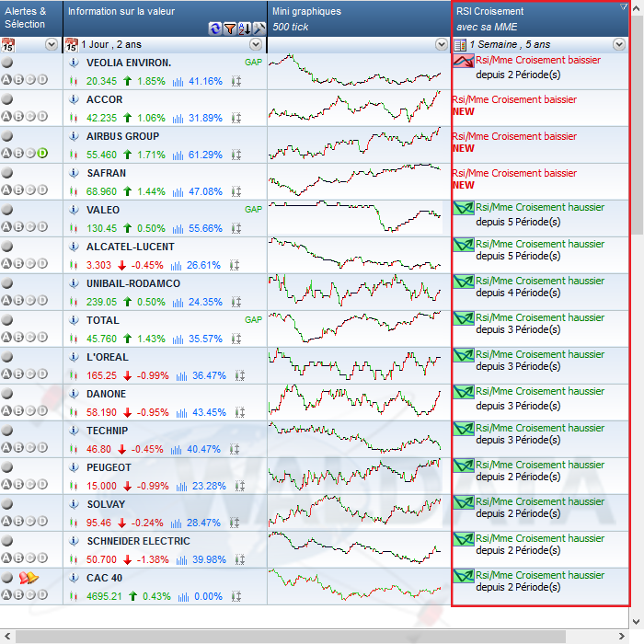
Task: Open the ACCOR mini chart
Action: point(355,108)
